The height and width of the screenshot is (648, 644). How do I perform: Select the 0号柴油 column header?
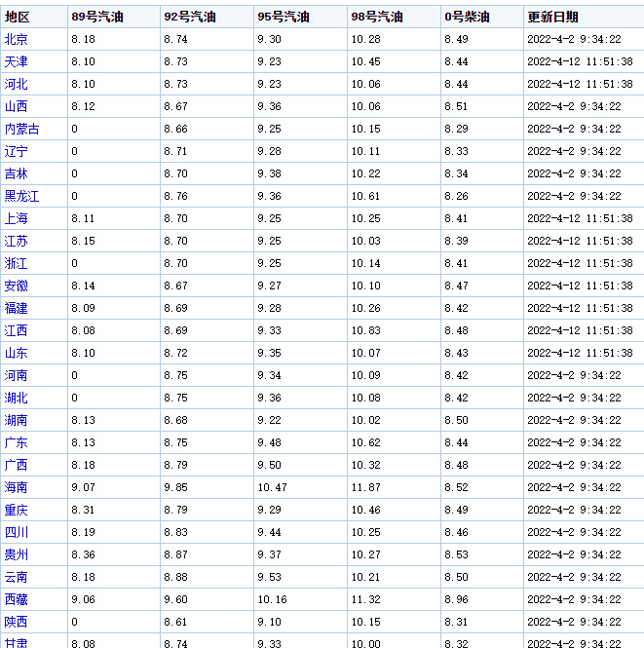pos(468,17)
